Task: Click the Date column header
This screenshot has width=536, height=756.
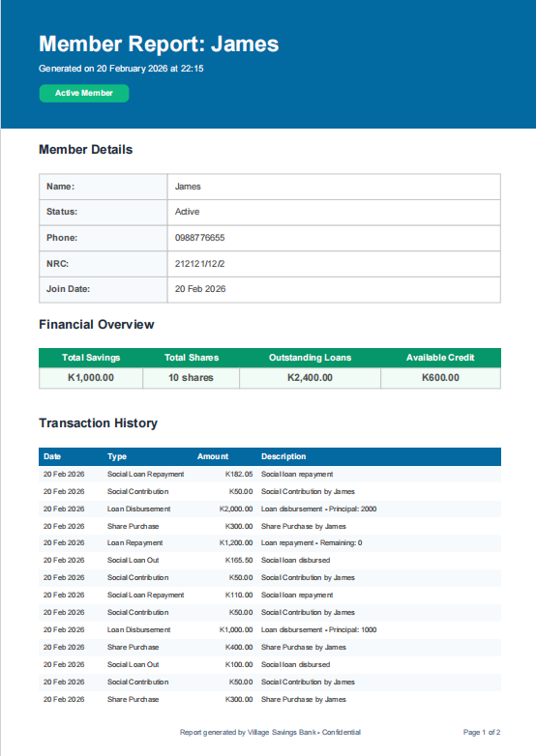Action: (x=52, y=456)
